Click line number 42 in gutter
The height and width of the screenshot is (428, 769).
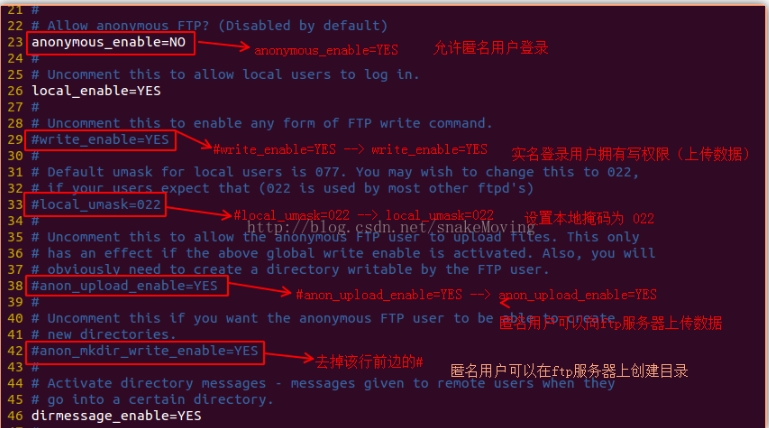(15, 351)
